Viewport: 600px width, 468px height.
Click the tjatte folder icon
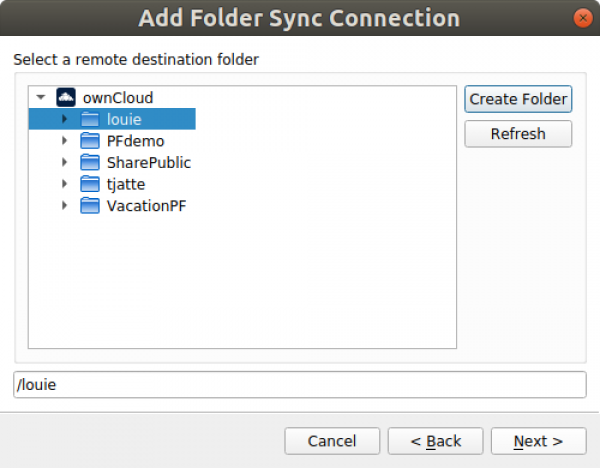tap(90, 184)
